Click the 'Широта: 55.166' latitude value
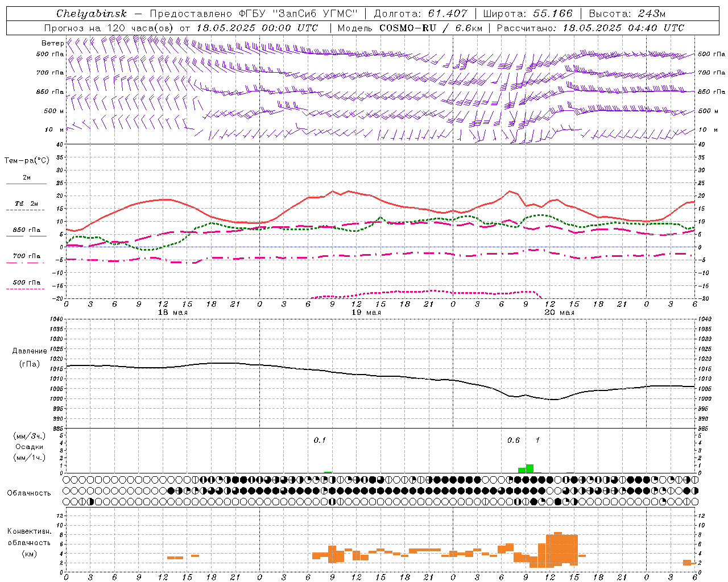This screenshot has height=582, width=728. click(528, 14)
